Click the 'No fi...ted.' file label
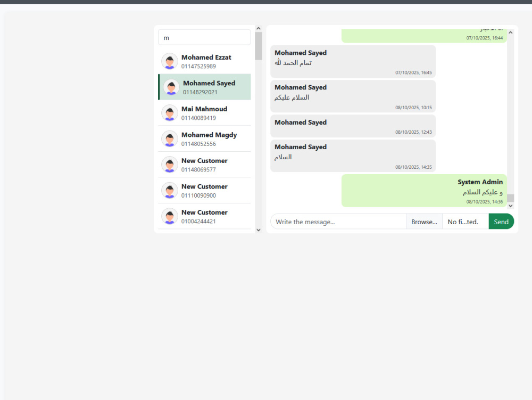This screenshot has height=400, width=532. 463,222
